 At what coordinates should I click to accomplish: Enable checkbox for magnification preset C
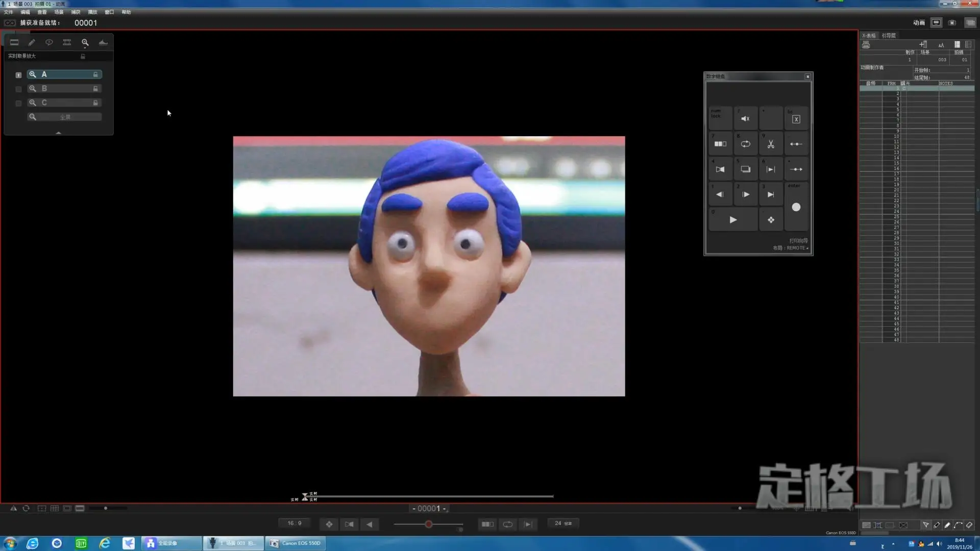[18, 104]
